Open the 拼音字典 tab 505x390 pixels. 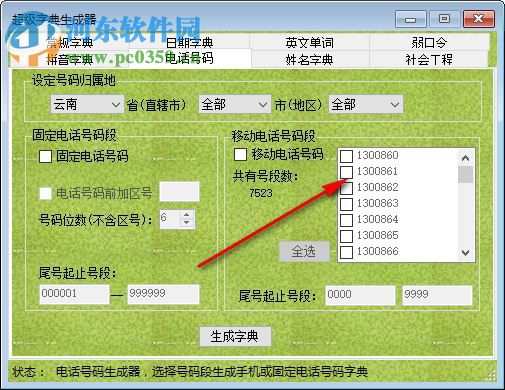click(69, 59)
